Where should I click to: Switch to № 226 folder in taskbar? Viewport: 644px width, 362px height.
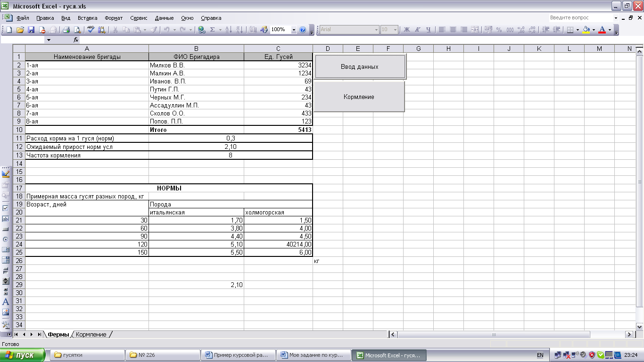click(162, 355)
